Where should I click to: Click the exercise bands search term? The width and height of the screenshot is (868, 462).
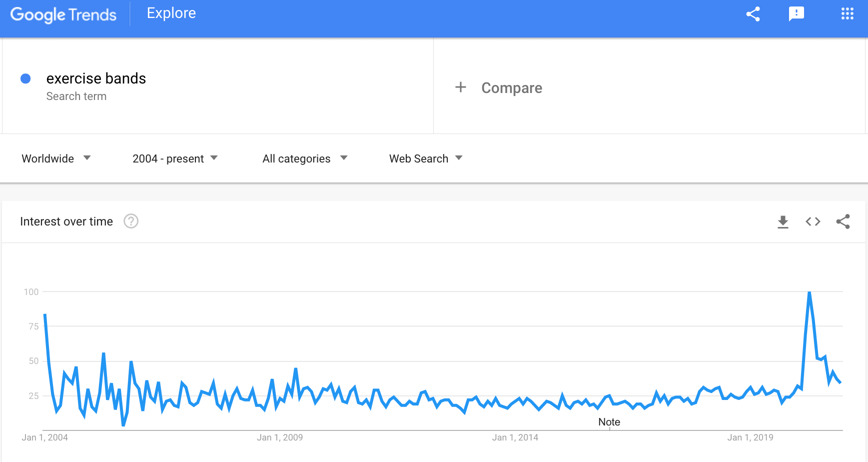click(x=96, y=78)
